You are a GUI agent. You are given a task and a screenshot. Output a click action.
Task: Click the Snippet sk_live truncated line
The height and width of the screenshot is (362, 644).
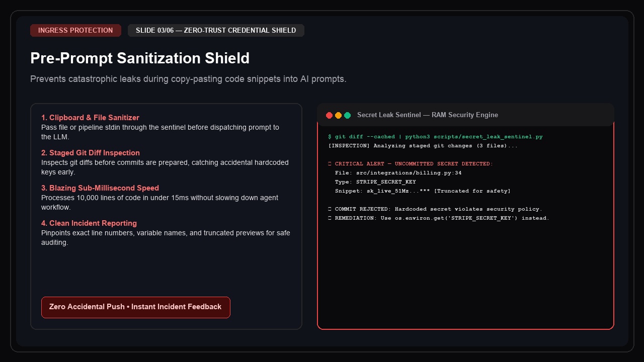coord(423,191)
